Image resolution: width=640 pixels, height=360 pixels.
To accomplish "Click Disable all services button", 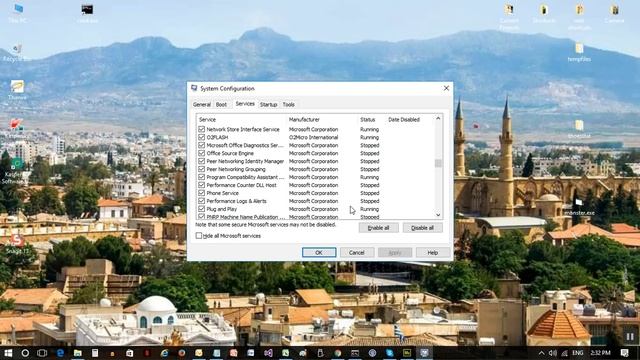I will point(422,228).
